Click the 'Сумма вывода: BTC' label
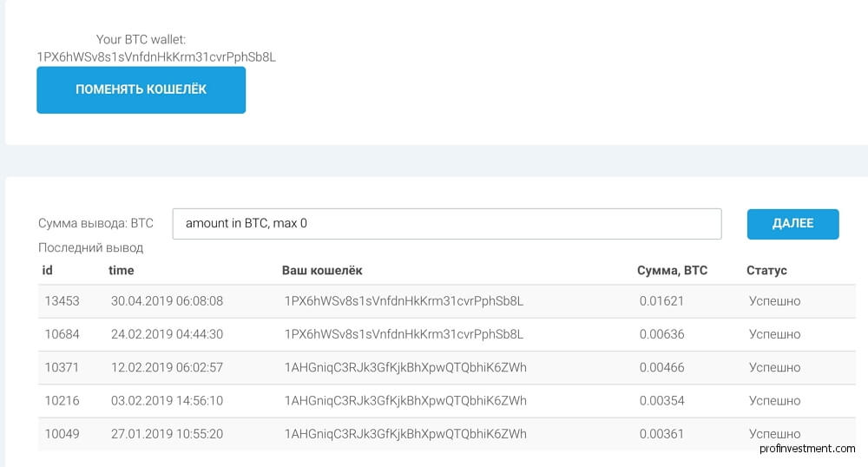Viewport: 868px width, 467px height. [x=95, y=224]
